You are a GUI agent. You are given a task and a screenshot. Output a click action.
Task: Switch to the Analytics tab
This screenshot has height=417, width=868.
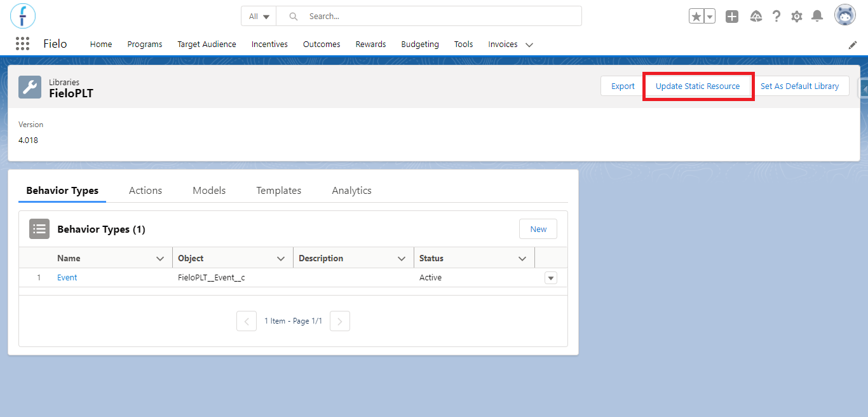(351, 191)
